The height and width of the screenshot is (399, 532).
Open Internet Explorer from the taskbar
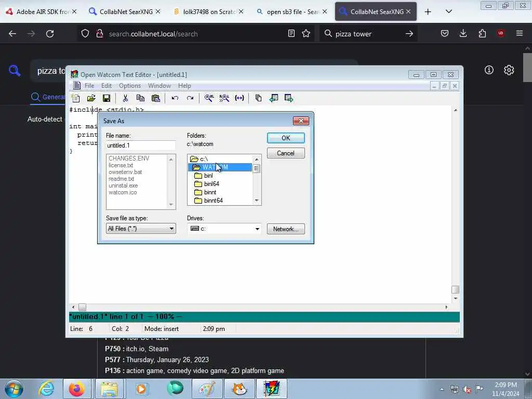[46, 389]
